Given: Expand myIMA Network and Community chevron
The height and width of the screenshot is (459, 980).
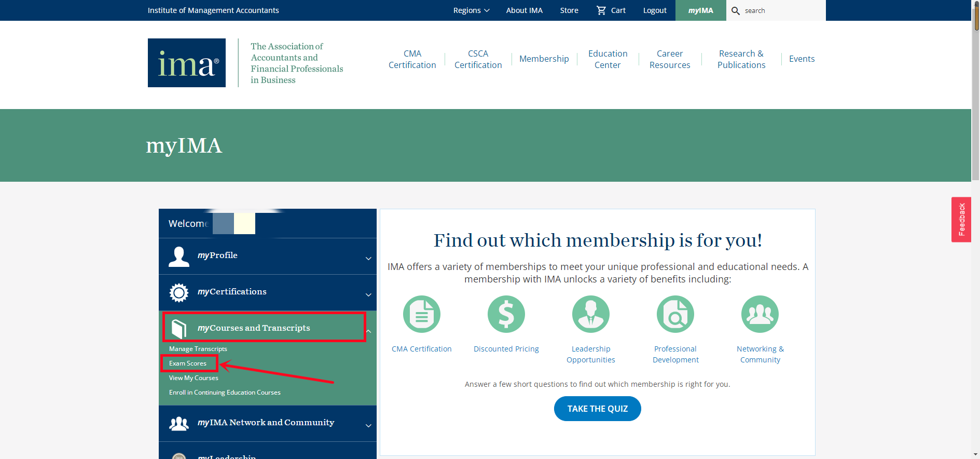Looking at the screenshot, I should (x=368, y=425).
